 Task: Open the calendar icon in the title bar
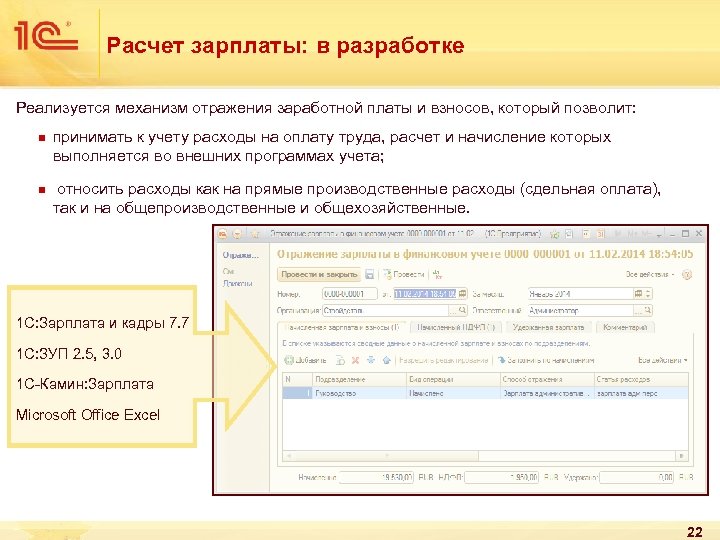pyautogui.click(x=601, y=234)
